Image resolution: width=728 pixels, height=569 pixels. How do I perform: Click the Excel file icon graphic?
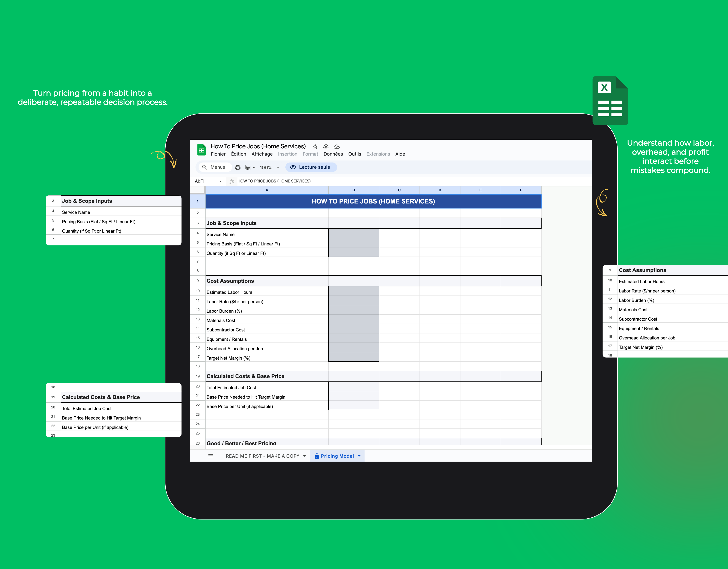610,101
